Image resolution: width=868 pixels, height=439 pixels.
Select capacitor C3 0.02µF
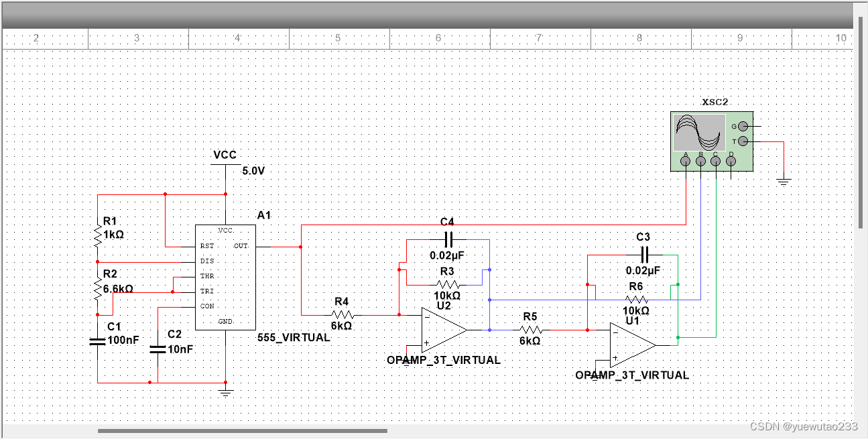point(643,255)
